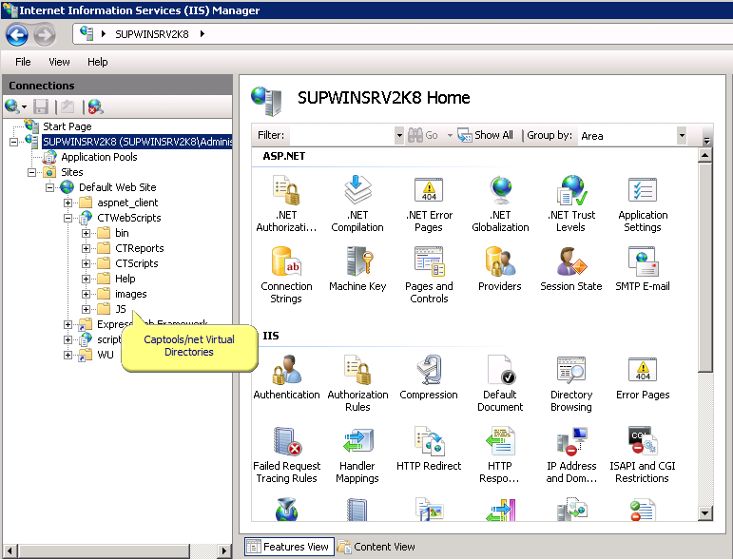Open the .NET Compilation feature
Viewport: 733px width, 560px height.
pyautogui.click(x=357, y=203)
